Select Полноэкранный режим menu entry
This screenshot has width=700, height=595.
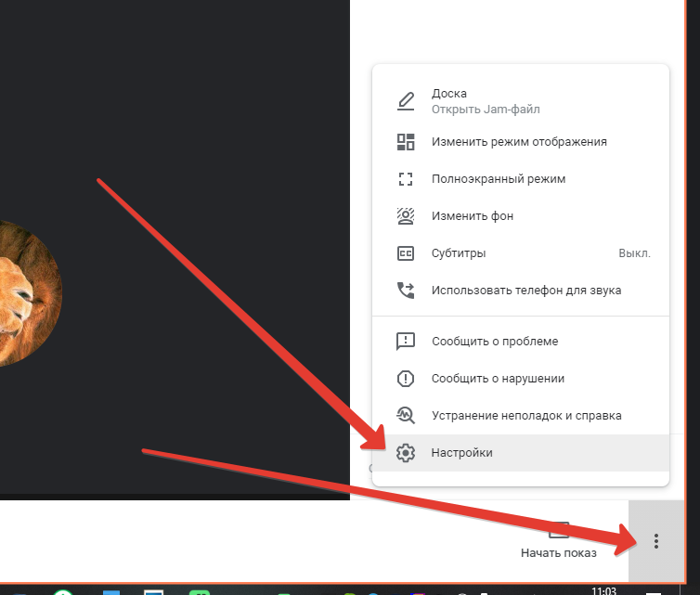click(x=499, y=179)
